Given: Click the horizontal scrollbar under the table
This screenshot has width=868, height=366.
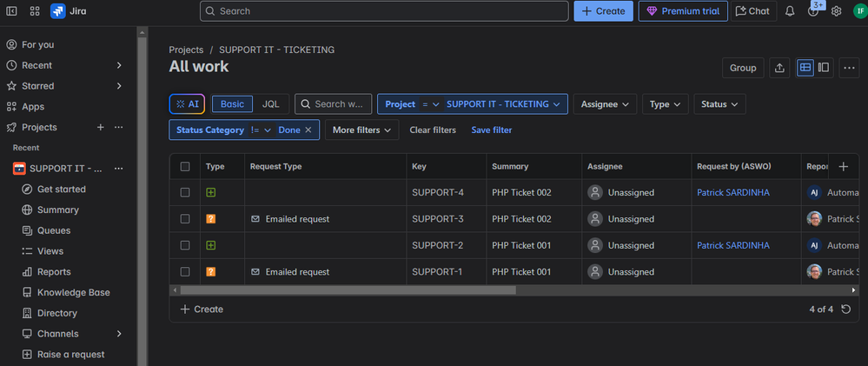Looking at the screenshot, I should 348,289.
